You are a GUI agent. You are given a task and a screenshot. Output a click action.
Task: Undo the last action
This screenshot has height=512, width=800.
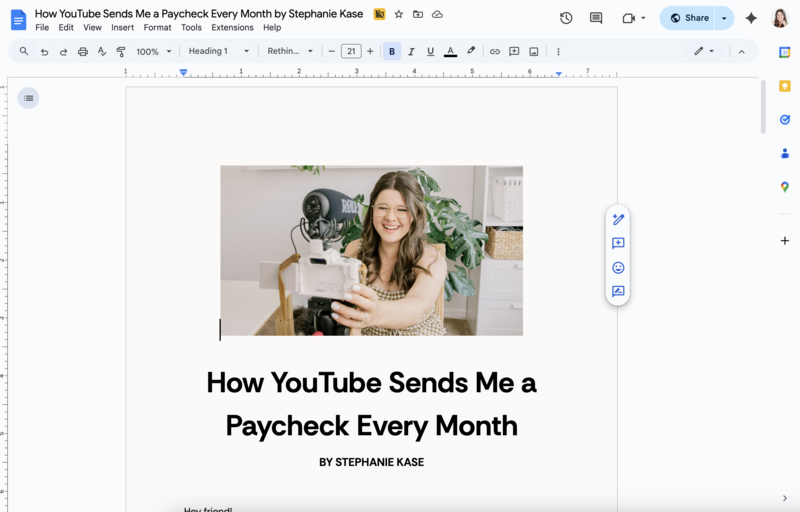pyautogui.click(x=44, y=52)
